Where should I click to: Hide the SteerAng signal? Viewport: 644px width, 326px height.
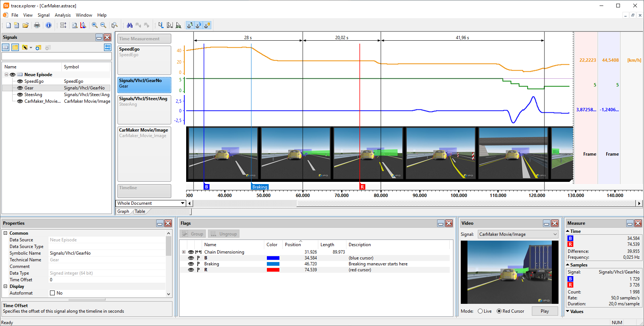pos(20,95)
